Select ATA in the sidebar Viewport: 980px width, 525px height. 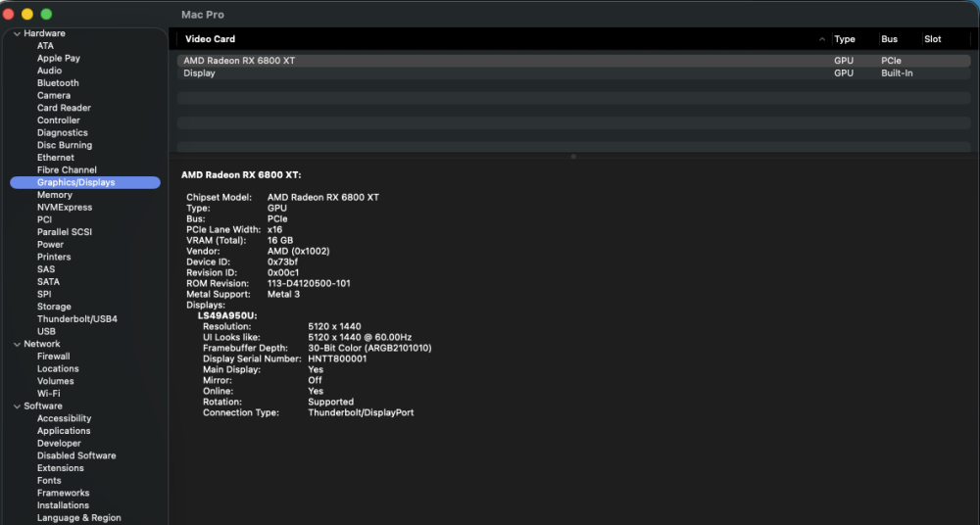point(45,46)
